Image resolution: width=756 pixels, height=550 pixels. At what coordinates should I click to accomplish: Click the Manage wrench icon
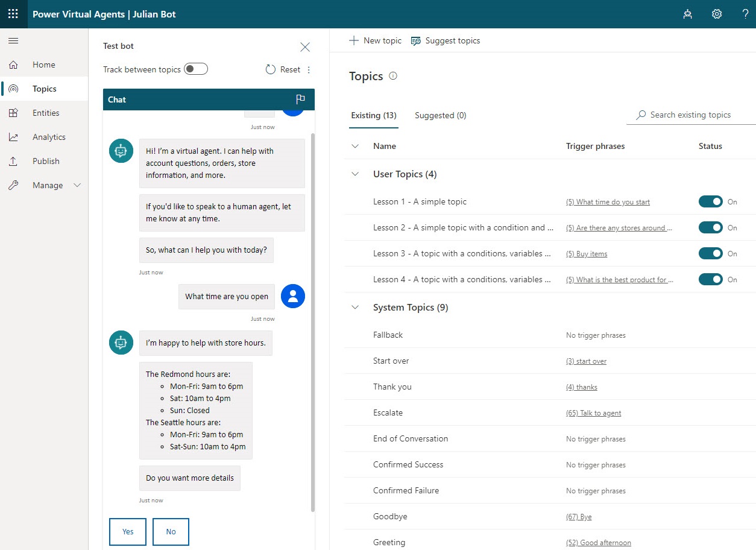click(13, 185)
